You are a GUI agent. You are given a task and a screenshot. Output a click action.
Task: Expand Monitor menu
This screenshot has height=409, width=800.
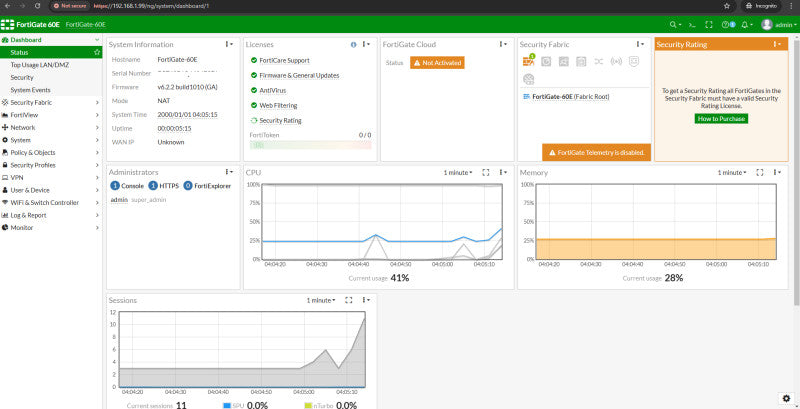pyautogui.click(x=51, y=227)
